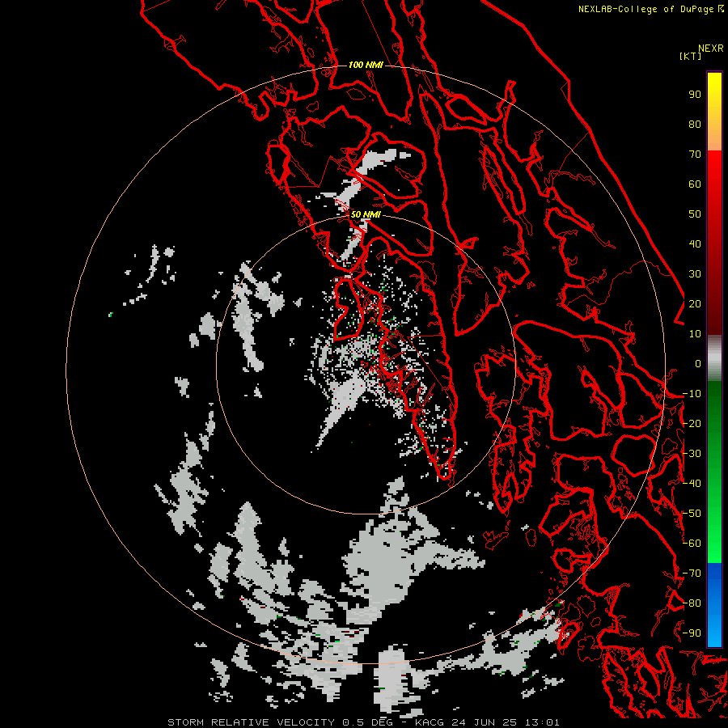Image resolution: width=728 pixels, height=728 pixels.
Task: Click the -60 value on the velocity scale
Action: point(692,544)
